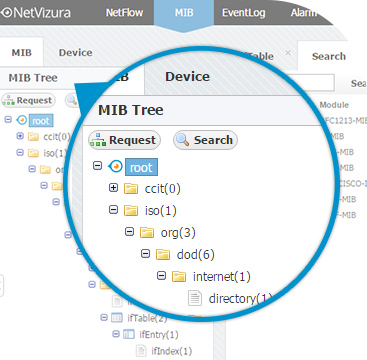Viewport: 367px width, 360px height.
Task: Click small iso(1) folder icon in background tree
Action: pos(33,153)
